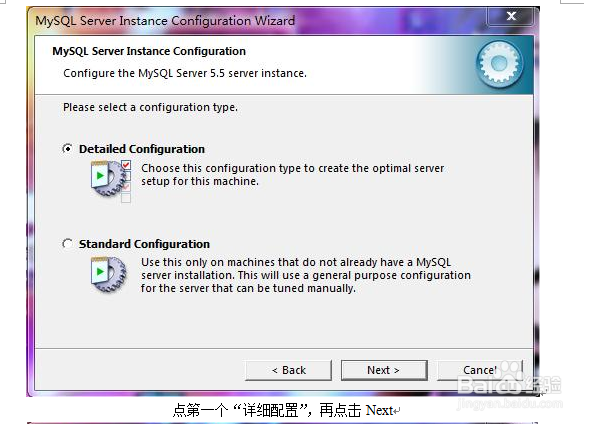The height and width of the screenshot is (424, 596).
Task: Return to previous page with Back button
Action: click(288, 370)
